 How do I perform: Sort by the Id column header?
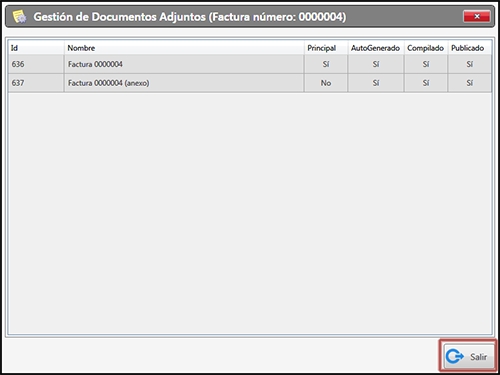pyautogui.click(x=36, y=48)
